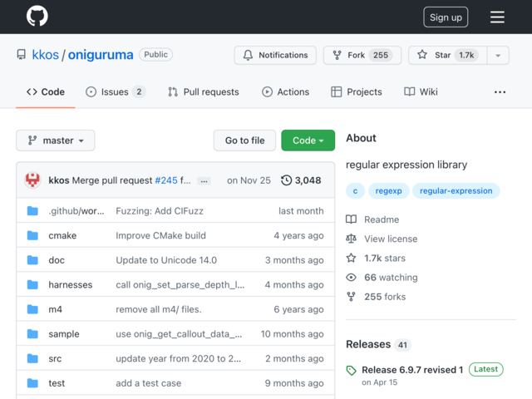Expand the commit message ellipsis

(204, 181)
